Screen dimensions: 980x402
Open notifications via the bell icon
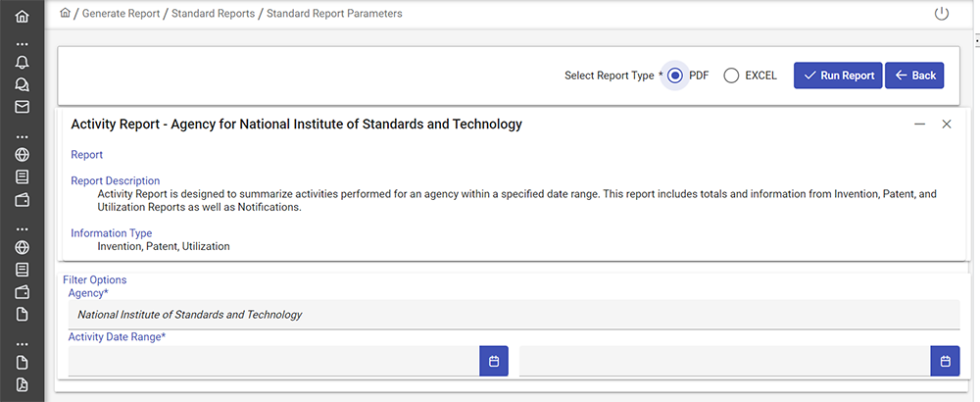[x=22, y=62]
